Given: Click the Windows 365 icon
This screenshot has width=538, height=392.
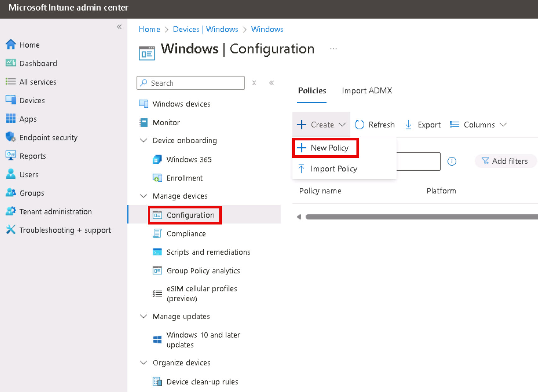Looking at the screenshot, I should [157, 159].
